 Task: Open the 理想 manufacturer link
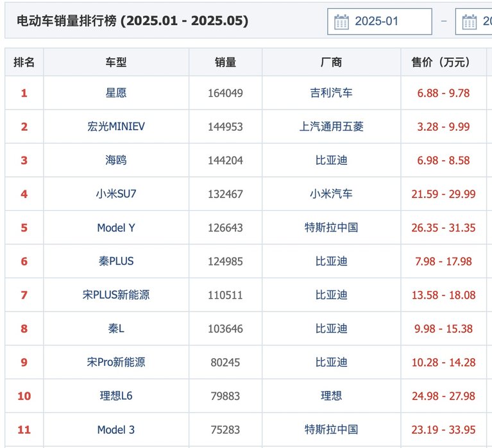coord(332,396)
